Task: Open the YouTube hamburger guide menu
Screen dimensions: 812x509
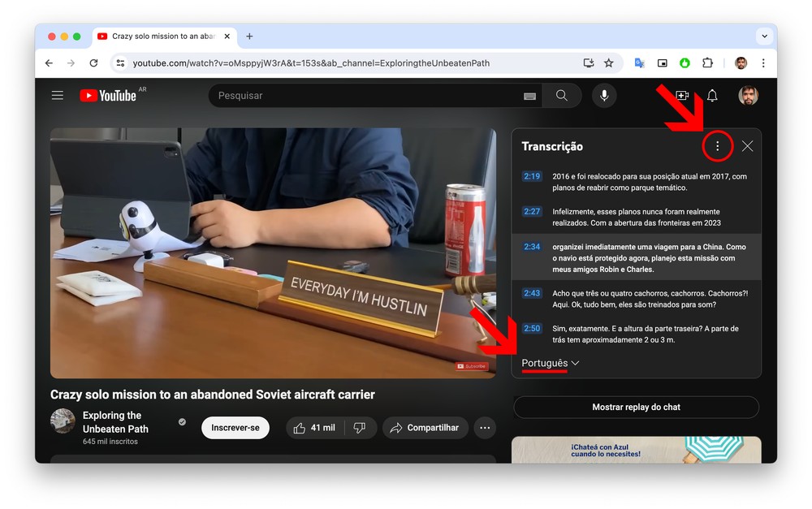Action: (x=58, y=96)
